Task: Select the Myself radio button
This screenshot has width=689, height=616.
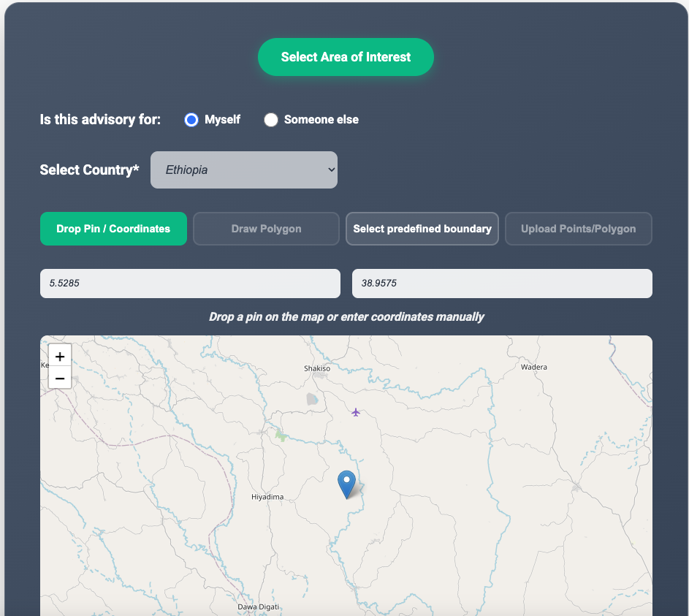Action: click(191, 120)
